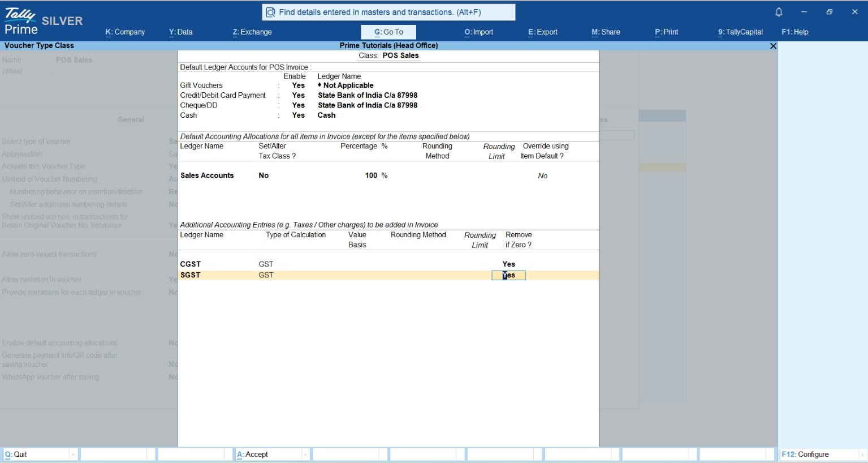Open the M: Share menu
This screenshot has height=463, width=868.
tap(606, 32)
